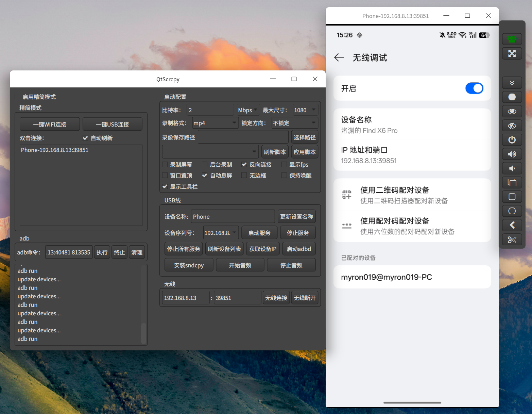Tap the 5G signal bars in the phone status bar

(x=473, y=35)
